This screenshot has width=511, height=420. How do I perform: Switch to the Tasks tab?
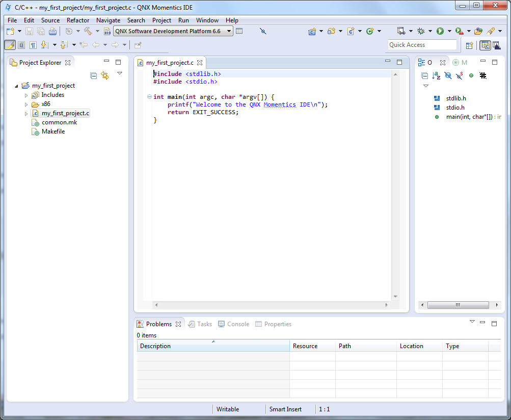click(200, 324)
